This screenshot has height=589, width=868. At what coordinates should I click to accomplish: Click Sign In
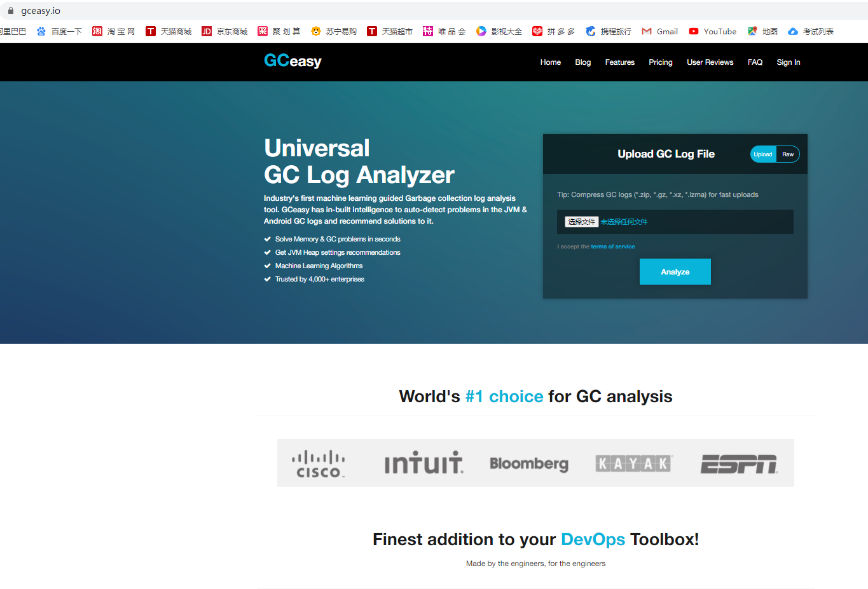pos(789,62)
